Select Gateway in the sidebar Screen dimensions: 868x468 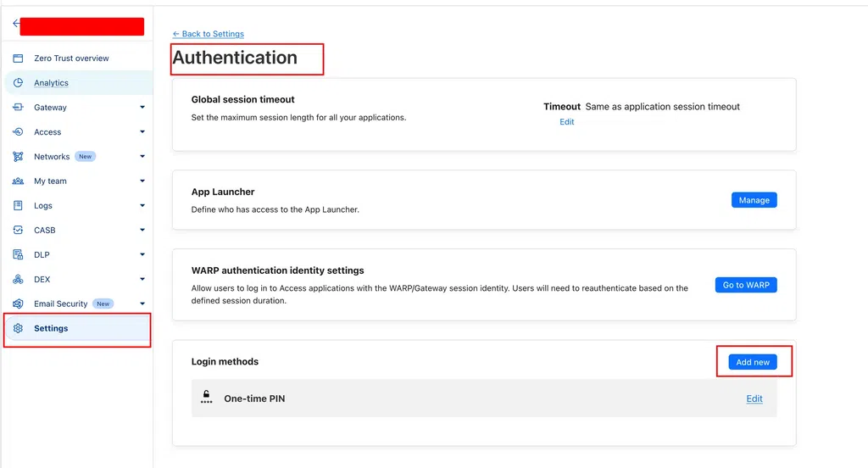(x=50, y=108)
